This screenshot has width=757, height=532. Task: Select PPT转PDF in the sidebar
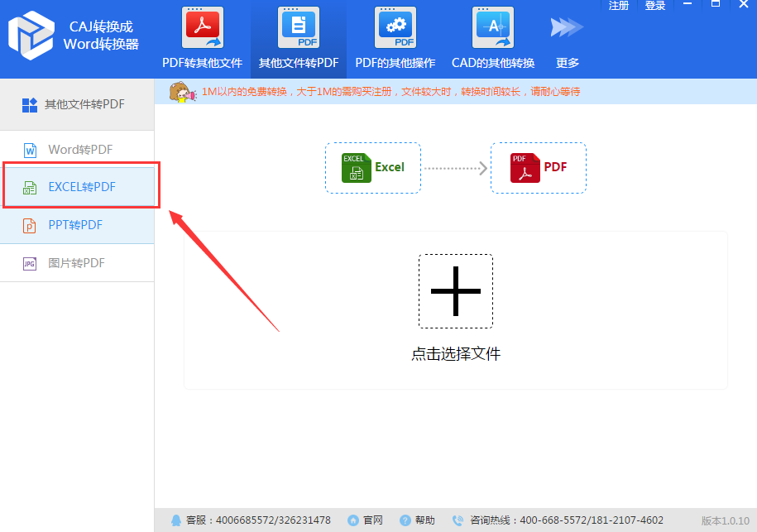click(x=77, y=225)
